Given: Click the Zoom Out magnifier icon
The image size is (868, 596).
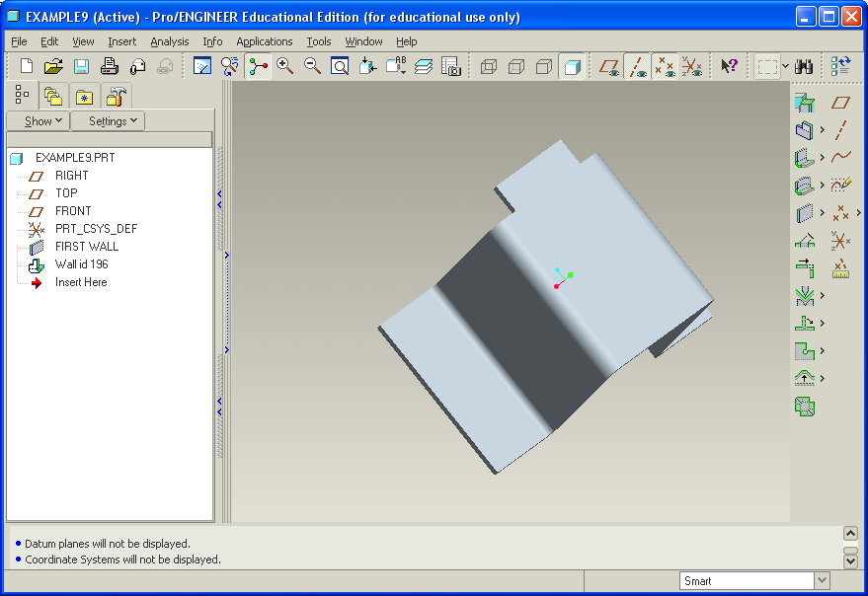Looking at the screenshot, I should tap(312, 66).
